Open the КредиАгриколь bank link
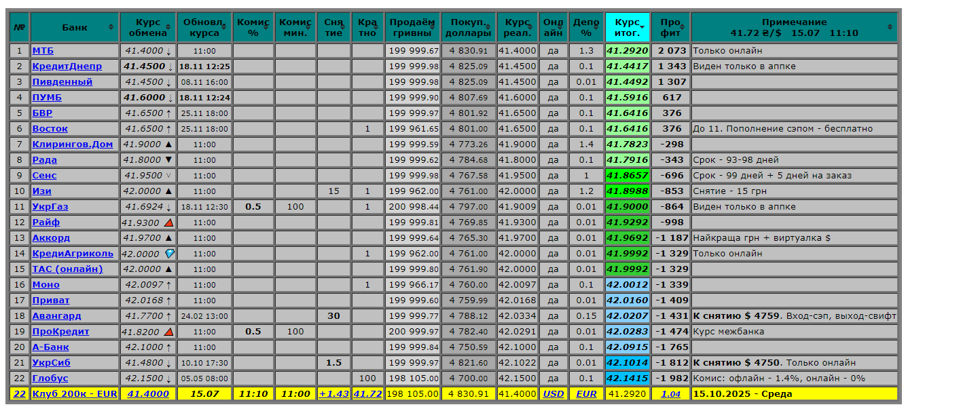This screenshot has width=980, height=407. tap(73, 254)
